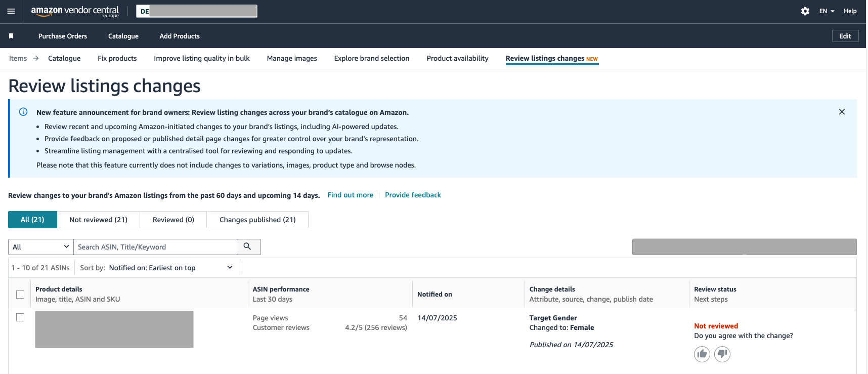Open the settings gear icon
The width and height of the screenshot is (868, 374).
805,11
